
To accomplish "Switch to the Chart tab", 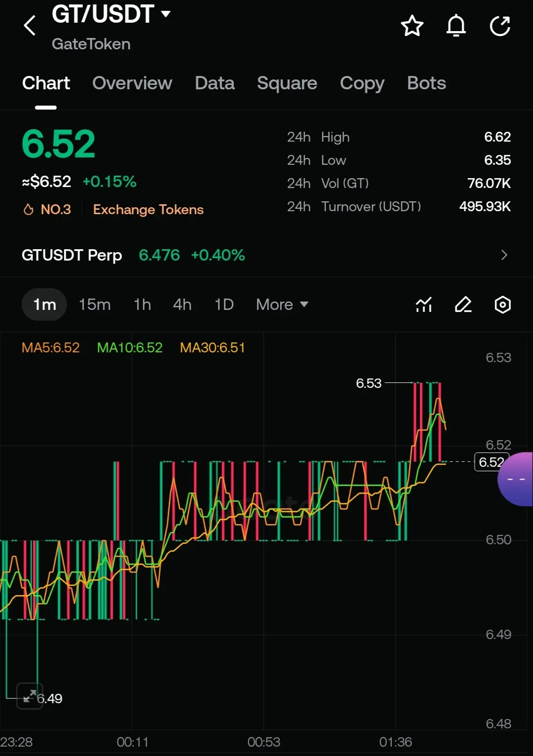I will pos(46,83).
